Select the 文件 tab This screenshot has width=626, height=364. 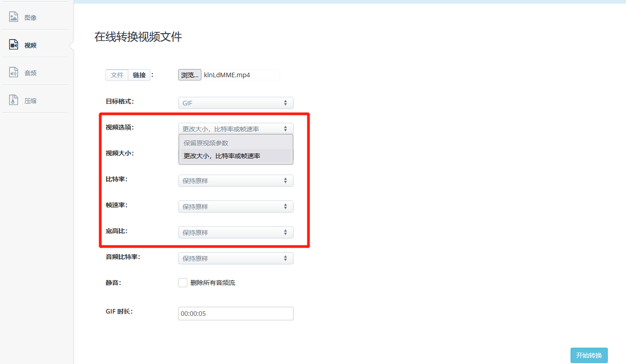117,75
